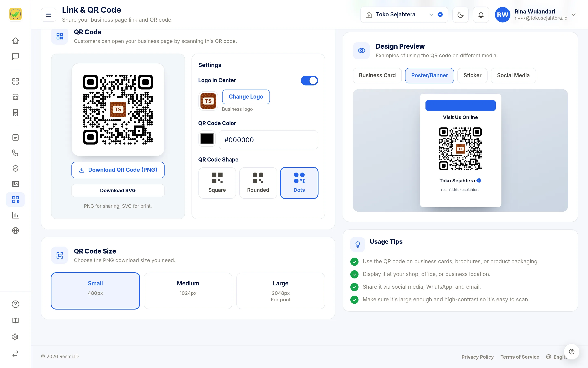This screenshot has height=368, width=588.
Task: Click the Usage Tips lightbulb icon
Action: click(x=357, y=244)
